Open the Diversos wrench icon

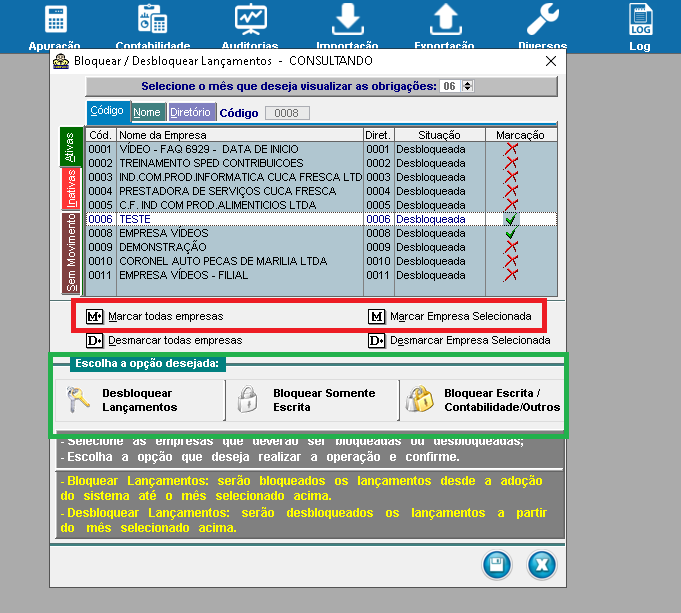[x=543, y=19]
